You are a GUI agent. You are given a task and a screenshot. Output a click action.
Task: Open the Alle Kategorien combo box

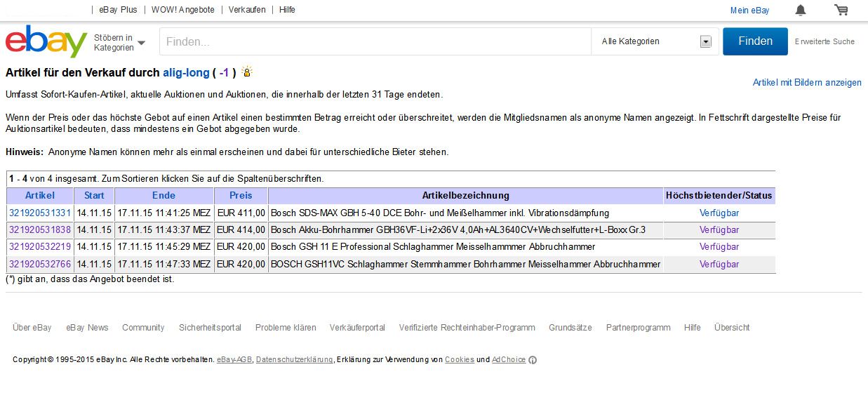[x=655, y=41]
